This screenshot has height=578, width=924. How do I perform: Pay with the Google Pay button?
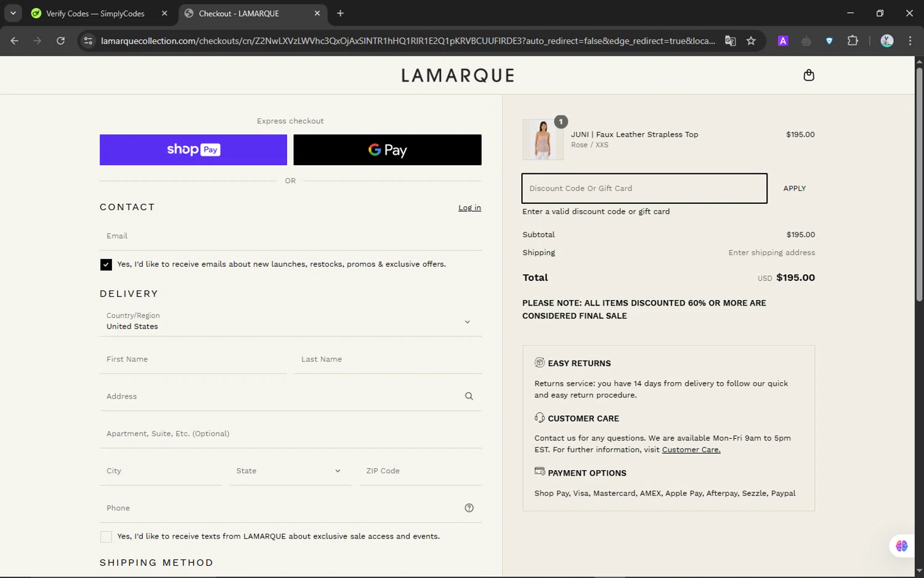click(x=387, y=150)
